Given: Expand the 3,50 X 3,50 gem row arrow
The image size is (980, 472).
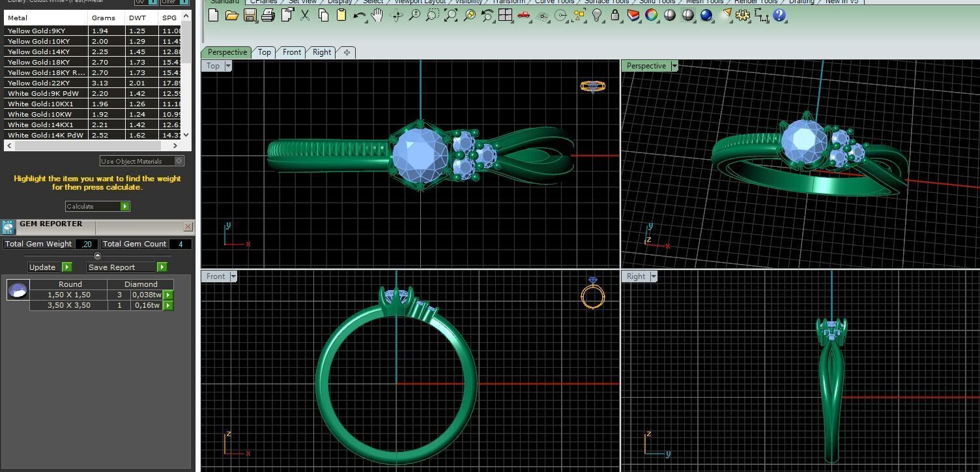Looking at the screenshot, I should [x=169, y=305].
